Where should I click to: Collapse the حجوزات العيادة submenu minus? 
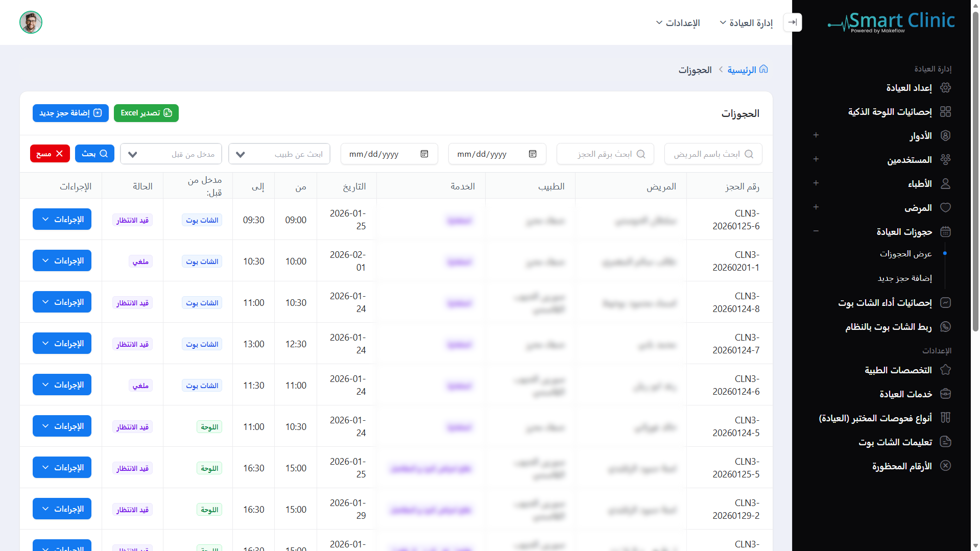point(816,231)
